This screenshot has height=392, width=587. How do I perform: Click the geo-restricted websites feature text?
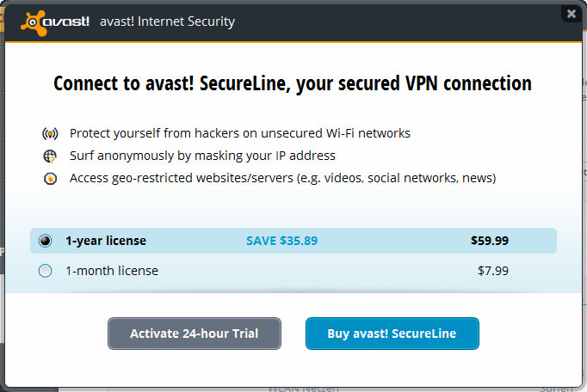[x=282, y=179]
